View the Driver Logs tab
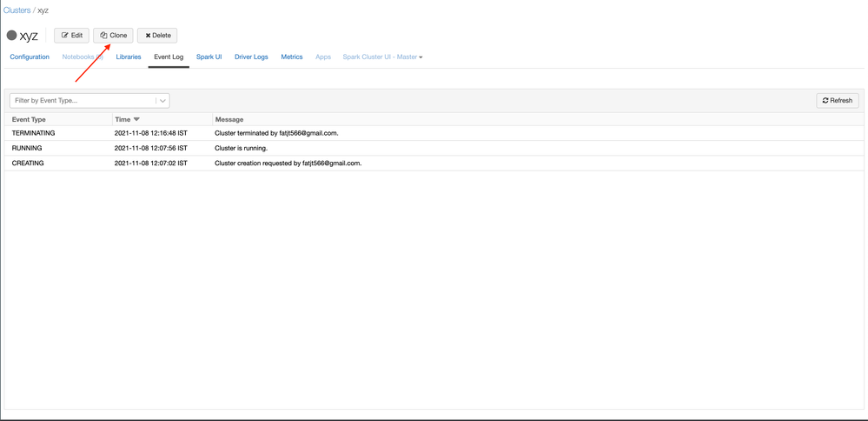Viewport: 868px width, 421px height. (251, 57)
